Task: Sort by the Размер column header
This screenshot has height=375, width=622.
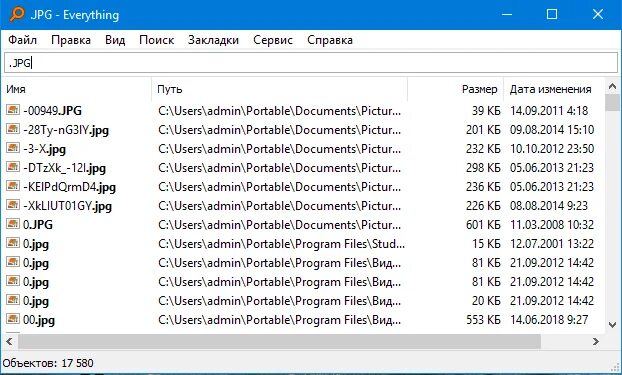Action: (456, 89)
